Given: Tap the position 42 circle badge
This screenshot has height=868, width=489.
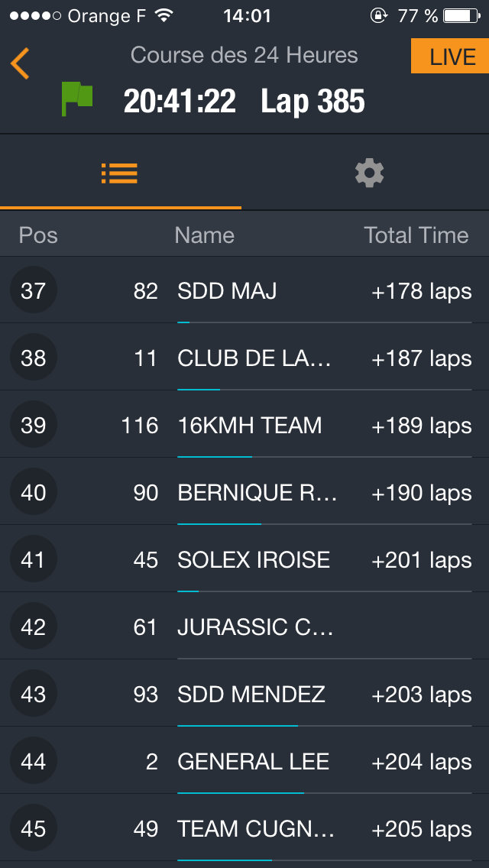Looking at the screenshot, I should tap(34, 627).
